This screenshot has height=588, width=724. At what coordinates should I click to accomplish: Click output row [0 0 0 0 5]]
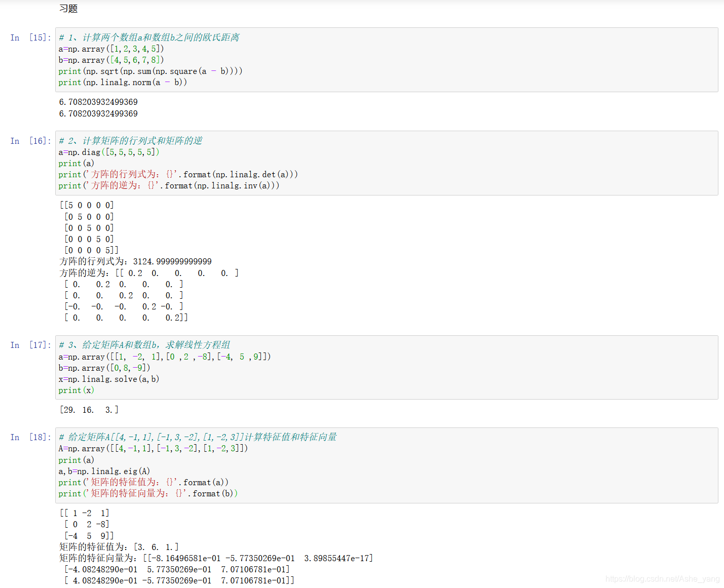click(x=91, y=250)
